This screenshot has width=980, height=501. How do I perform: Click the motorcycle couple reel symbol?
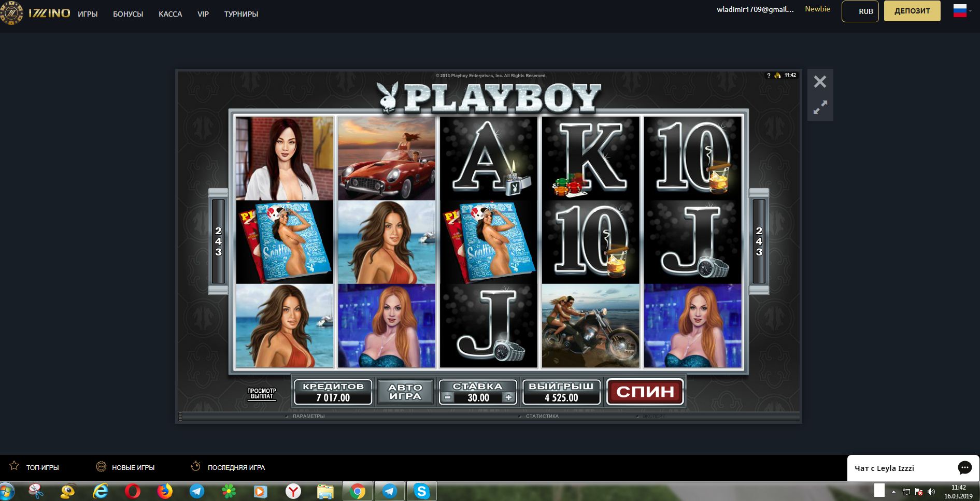tap(591, 325)
